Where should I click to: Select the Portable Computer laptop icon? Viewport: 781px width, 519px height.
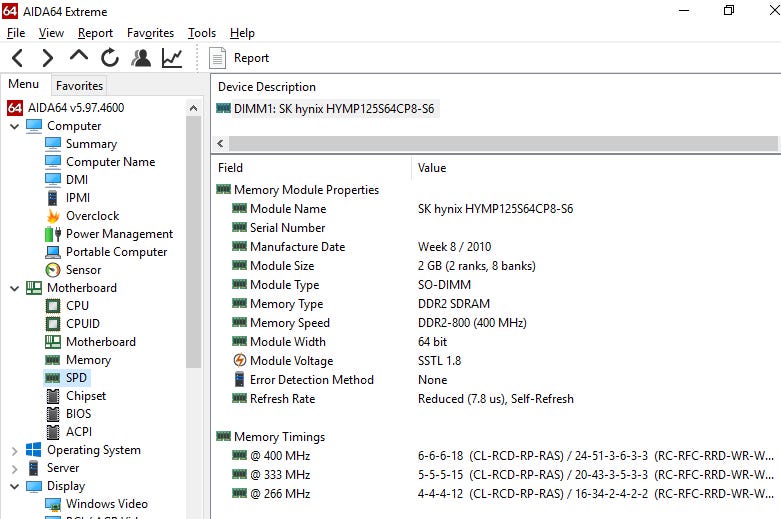point(53,252)
